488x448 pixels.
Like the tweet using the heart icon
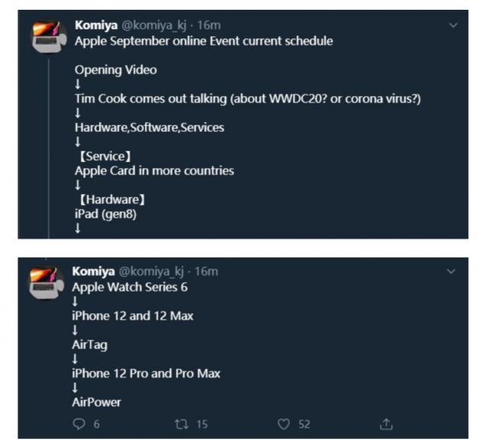[283, 424]
